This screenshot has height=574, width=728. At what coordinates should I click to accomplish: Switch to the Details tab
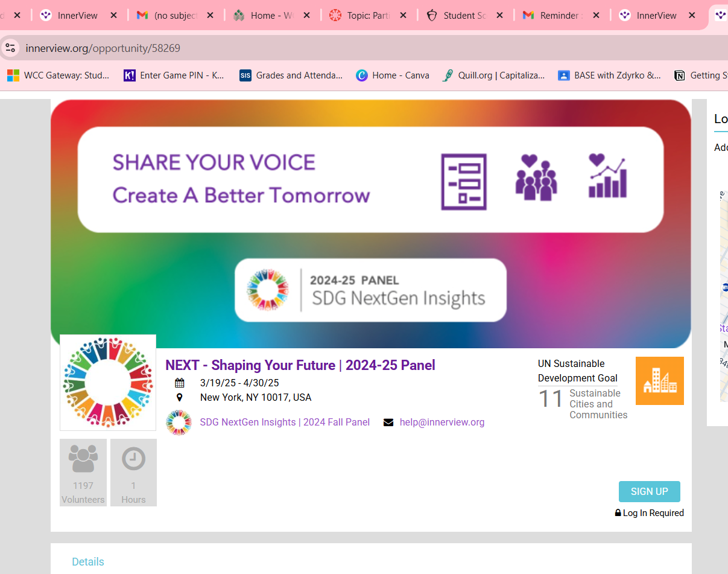coord(88,562)
